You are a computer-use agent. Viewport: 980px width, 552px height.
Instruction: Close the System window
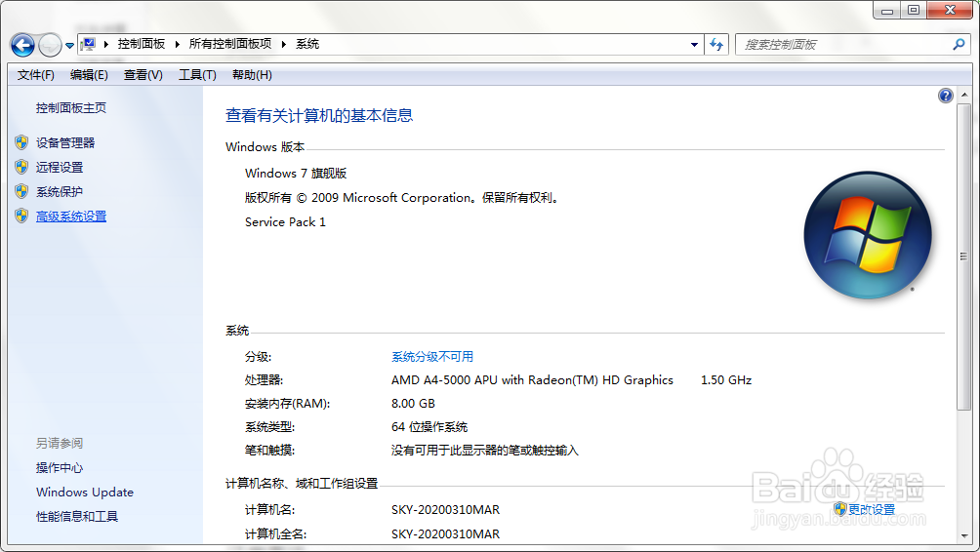950,10
